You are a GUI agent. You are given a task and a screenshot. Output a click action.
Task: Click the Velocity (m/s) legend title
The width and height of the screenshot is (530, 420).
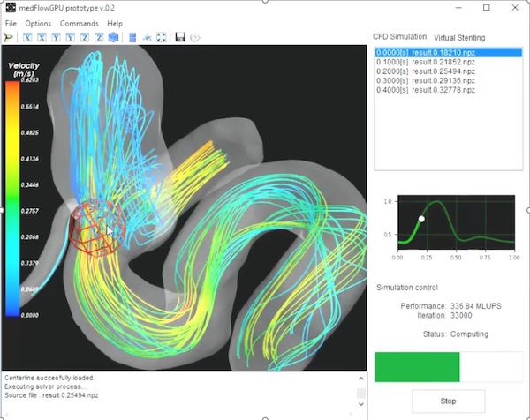24,70
